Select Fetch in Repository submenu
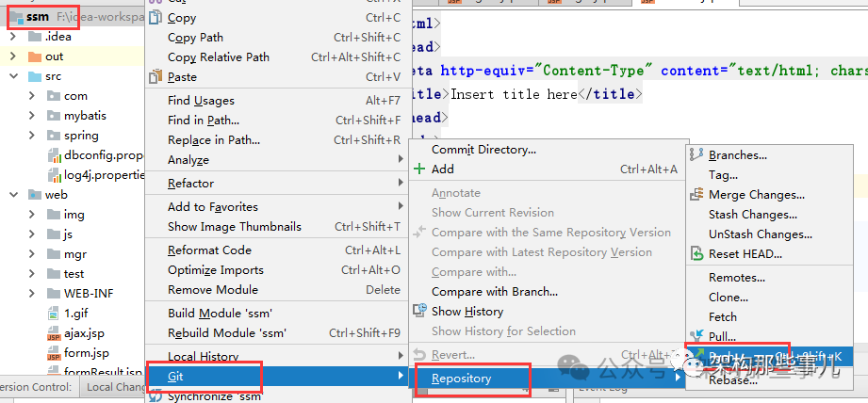This screenshot has width=868, height=403. pos(723,317)
